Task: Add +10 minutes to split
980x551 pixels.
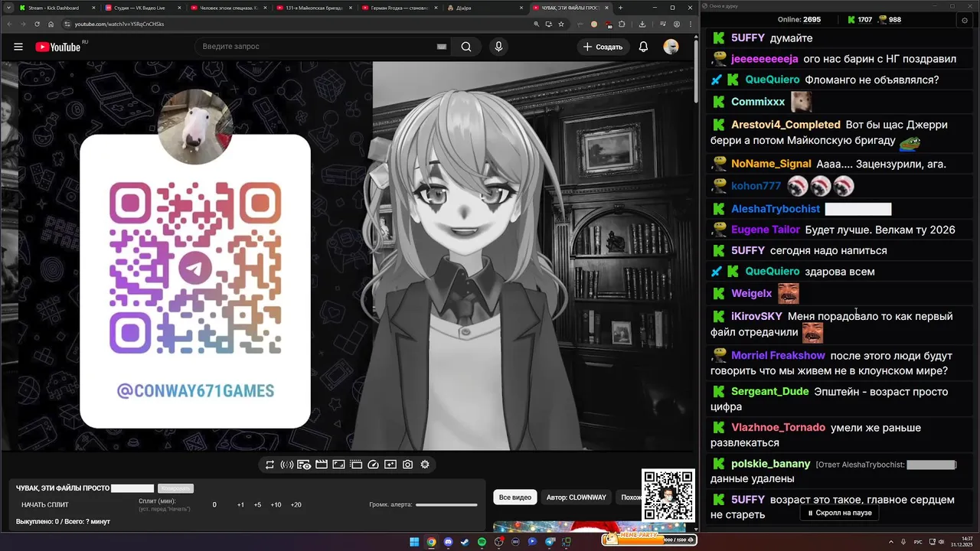Action: [276, 504]
